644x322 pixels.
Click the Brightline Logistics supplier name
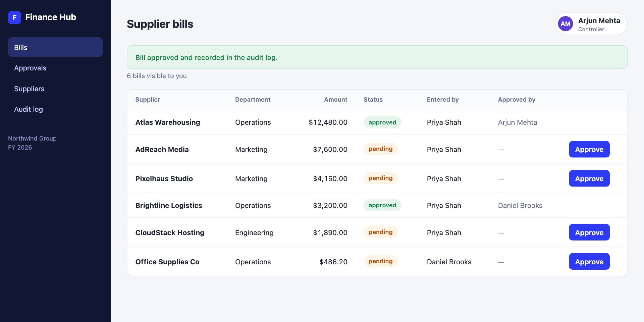pyautogui.click(x=169, y=206)
